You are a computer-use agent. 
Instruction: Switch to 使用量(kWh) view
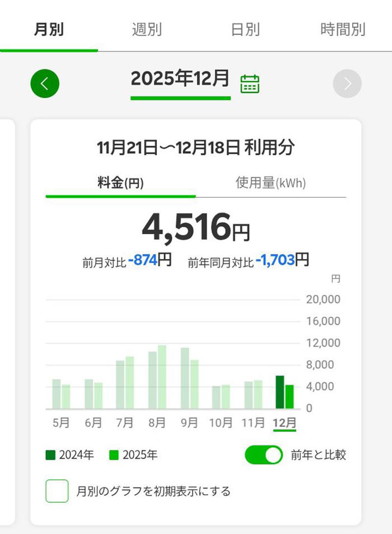(271, 183)
